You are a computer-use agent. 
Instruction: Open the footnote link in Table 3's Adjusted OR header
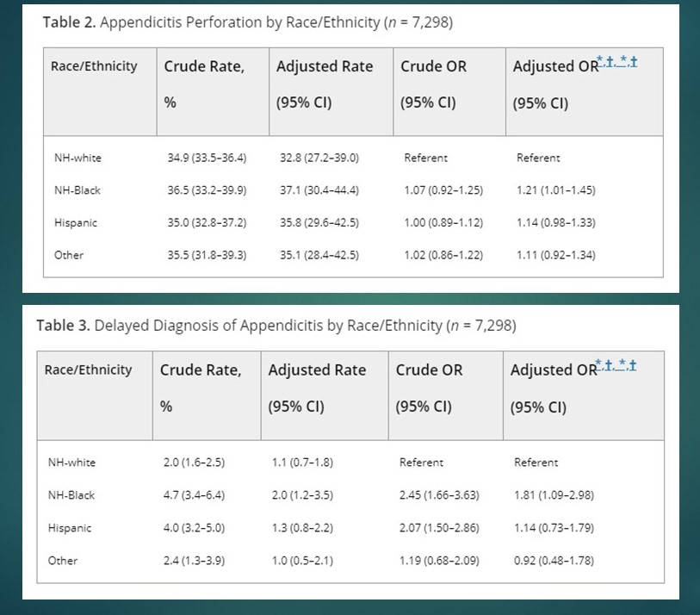(616, 365)
